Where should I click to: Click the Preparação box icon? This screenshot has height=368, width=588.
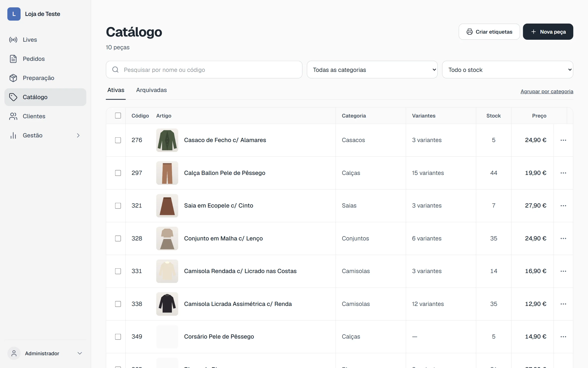13,78
